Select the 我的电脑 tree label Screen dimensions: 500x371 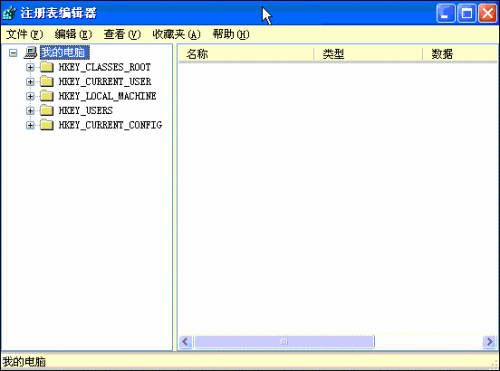pyautogui.click(x=65, y=52)
